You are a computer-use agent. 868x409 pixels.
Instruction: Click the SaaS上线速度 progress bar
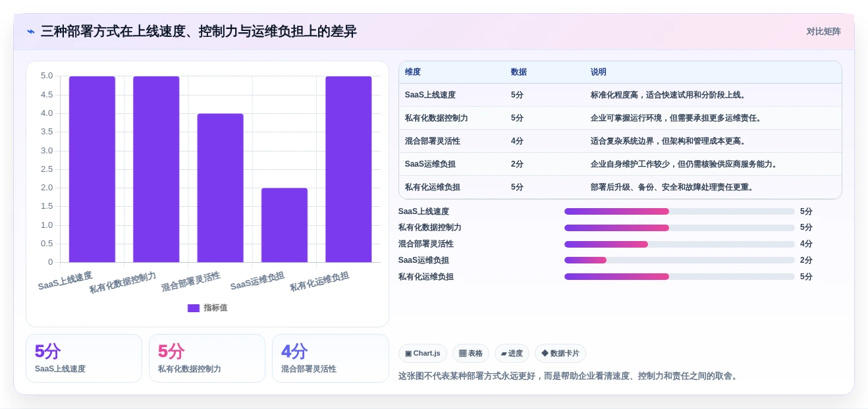(680, 211)
